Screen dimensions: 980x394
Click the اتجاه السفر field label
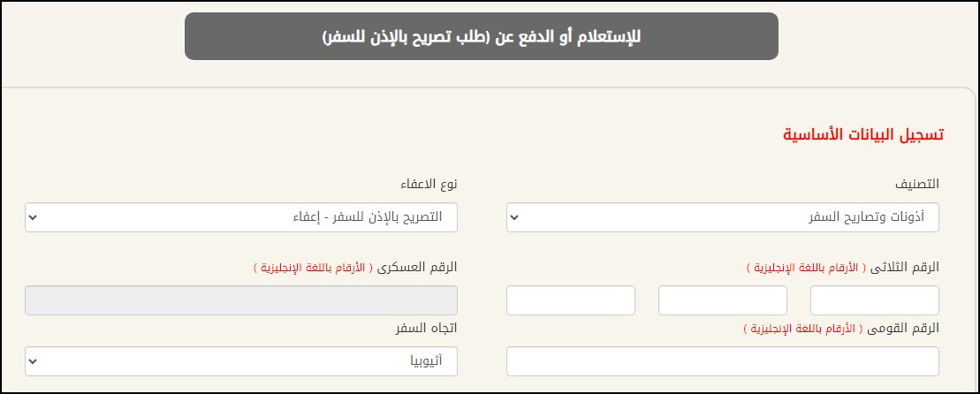click(426, 328)
